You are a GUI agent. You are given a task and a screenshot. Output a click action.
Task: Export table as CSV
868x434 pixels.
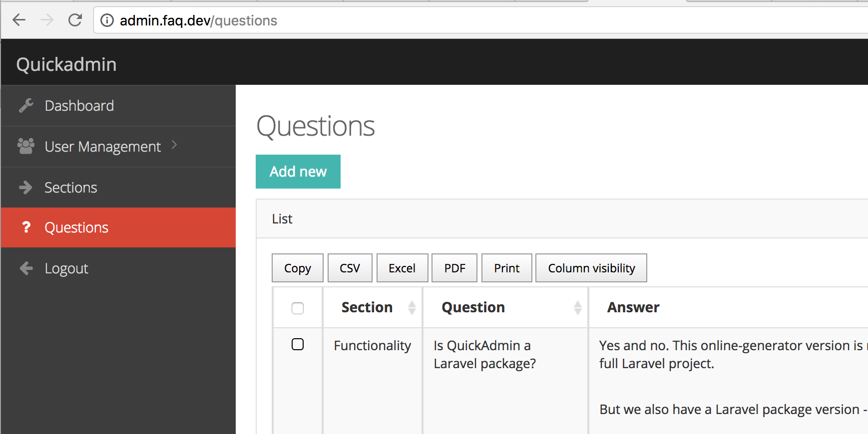point(350,268)
